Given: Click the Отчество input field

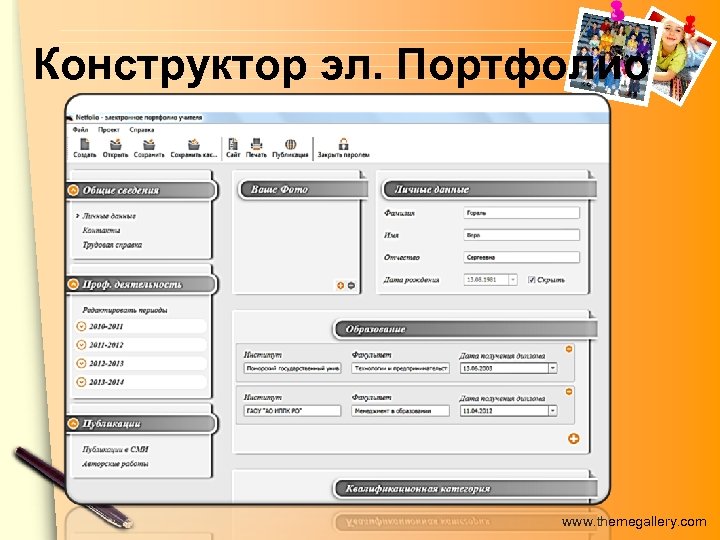Looking at the screenshot, I should (x=522, y=257).
